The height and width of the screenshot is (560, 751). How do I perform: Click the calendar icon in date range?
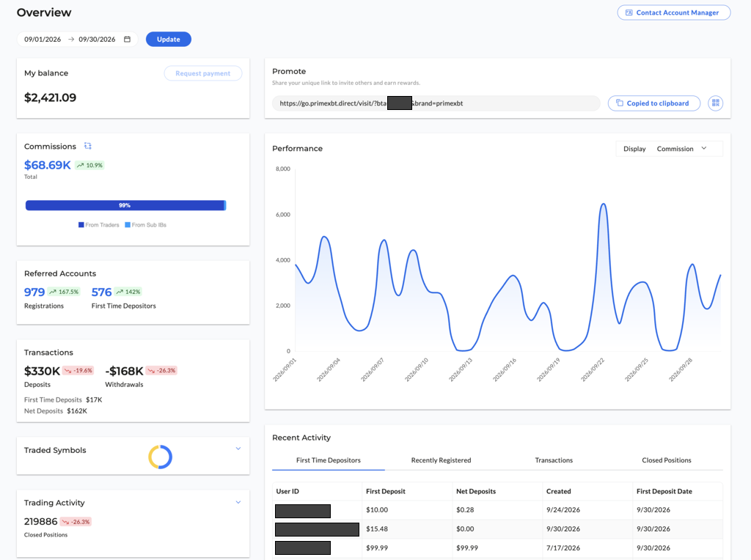click(127, 40)
